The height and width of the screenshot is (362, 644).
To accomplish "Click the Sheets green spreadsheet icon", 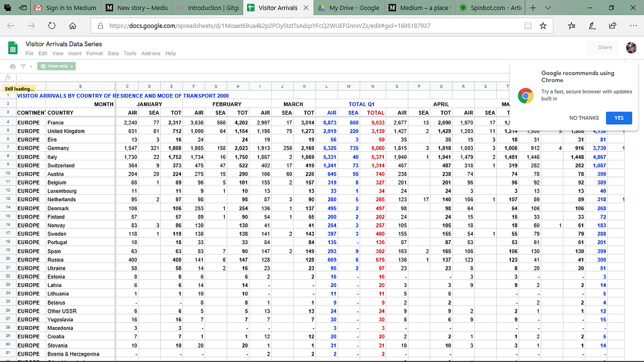I will 12,48.
